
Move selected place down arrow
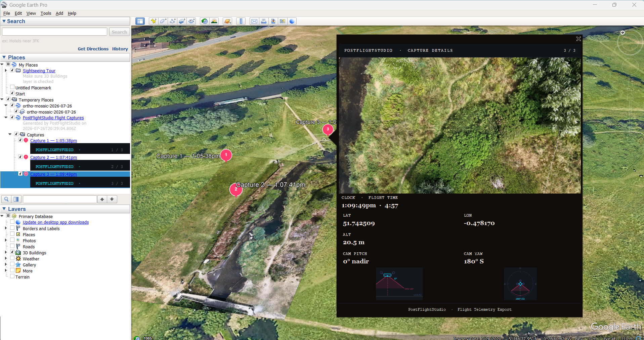pos(112,199)
